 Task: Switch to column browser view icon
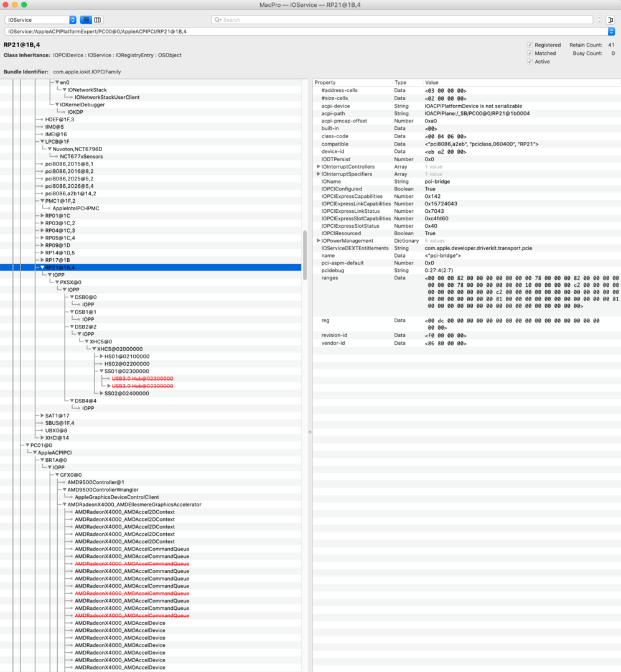pyautogui.click(x=98, y=20)
